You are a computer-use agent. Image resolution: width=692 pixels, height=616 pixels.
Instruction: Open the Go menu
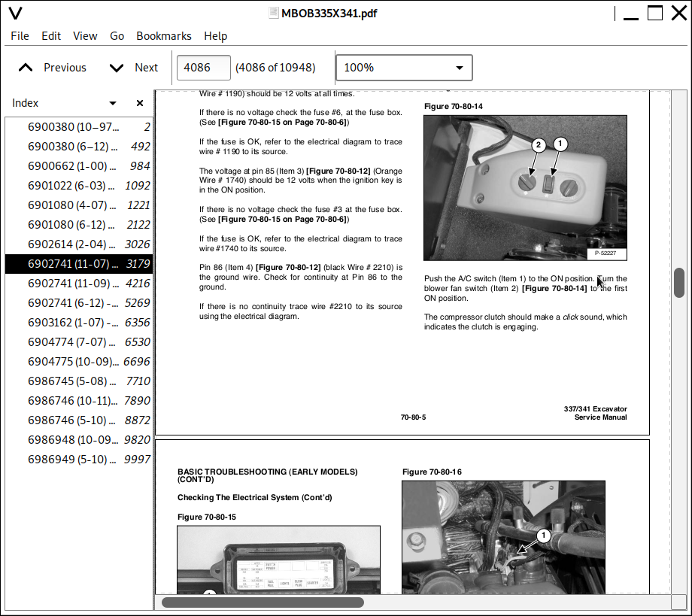pos(117,36)
